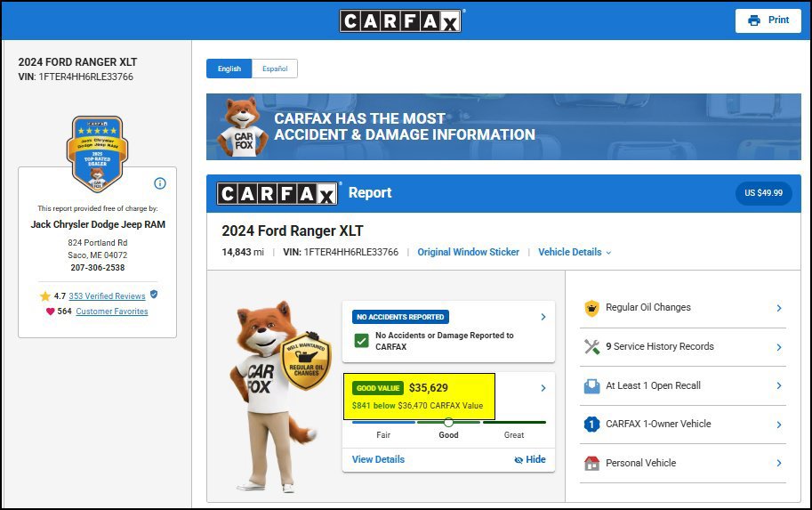
Task: Click the 1-Owner badge icon
Action: pos(591,425)
